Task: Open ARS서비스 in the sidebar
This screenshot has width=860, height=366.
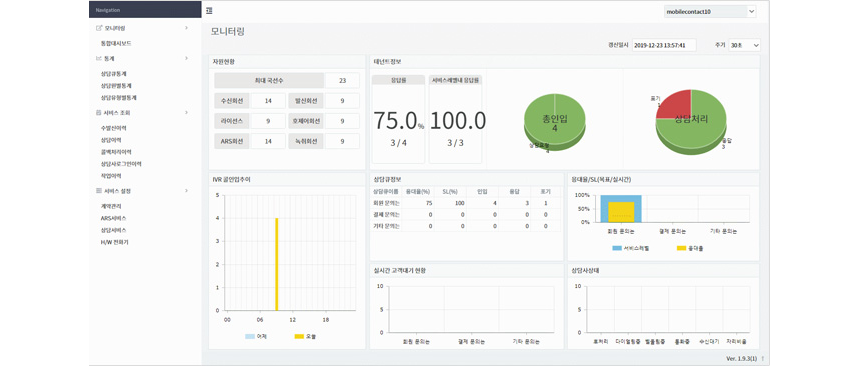Action: (x=113, y=218)
